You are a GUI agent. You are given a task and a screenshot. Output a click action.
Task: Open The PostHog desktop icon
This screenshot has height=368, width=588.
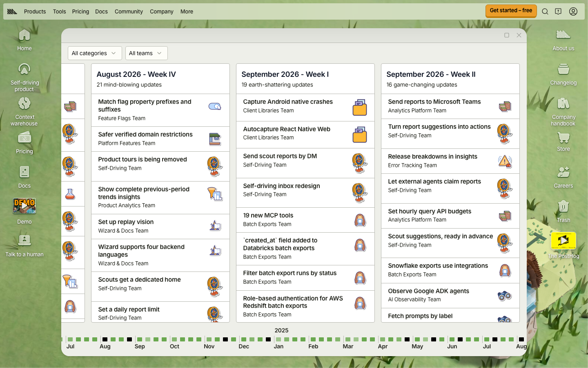pos(563,245)
